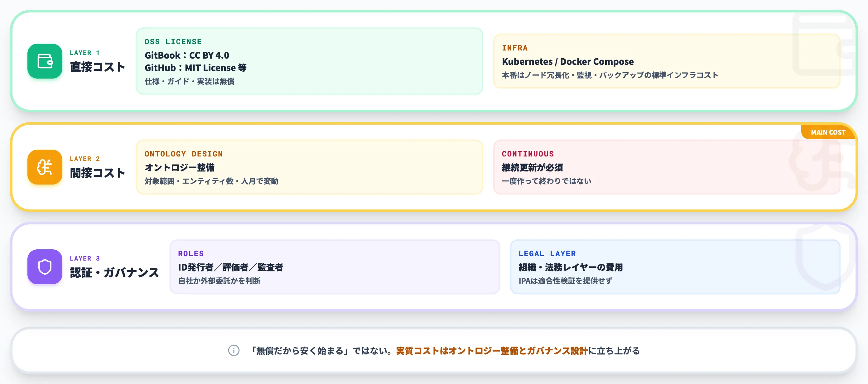Click the green wallet icon for Layer 1
868x384 pixels.
pos(45,61)
